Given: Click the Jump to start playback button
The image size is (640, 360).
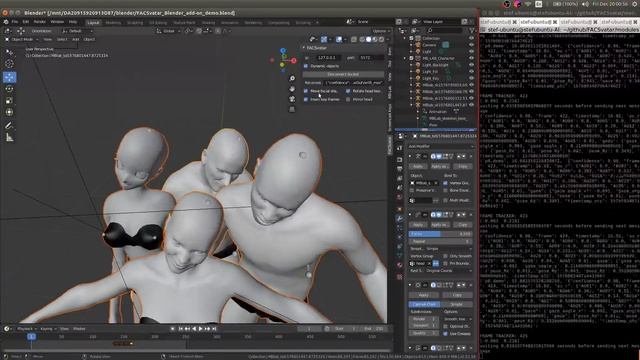Looking at the screenshot, I should (181, 329).
